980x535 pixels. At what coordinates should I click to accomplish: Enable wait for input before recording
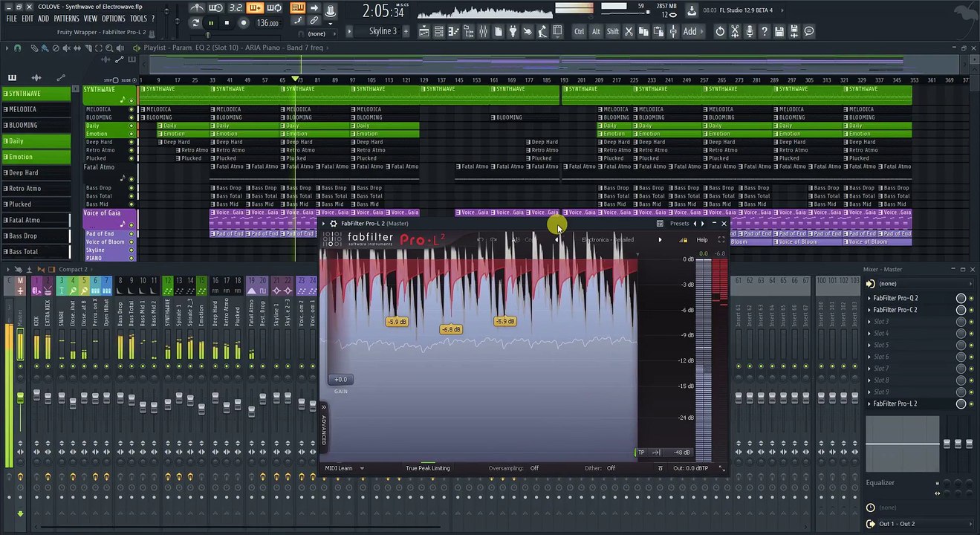click(216, 8)
